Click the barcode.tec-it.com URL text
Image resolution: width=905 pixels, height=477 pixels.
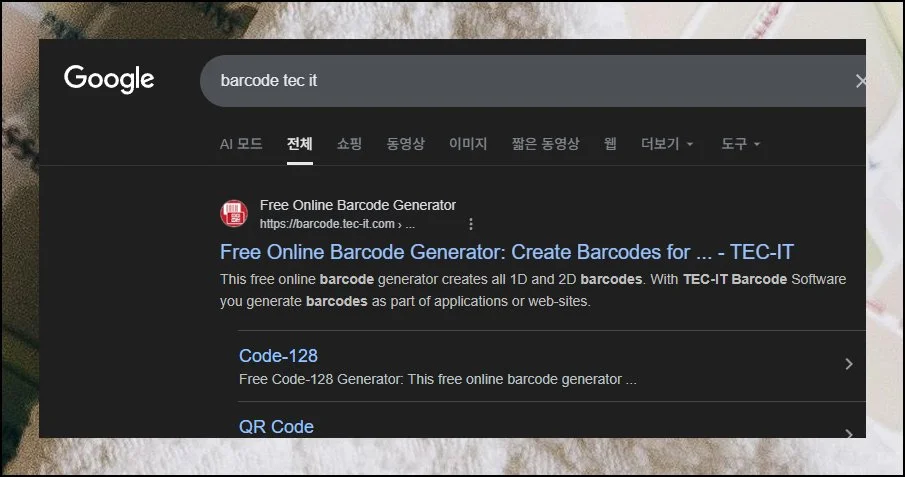[x=327, y=224]
